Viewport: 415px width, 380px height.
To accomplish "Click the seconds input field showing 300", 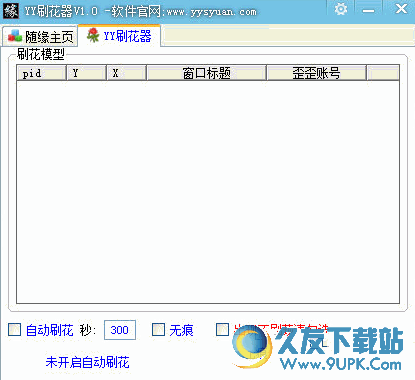I will click(120, 330).
